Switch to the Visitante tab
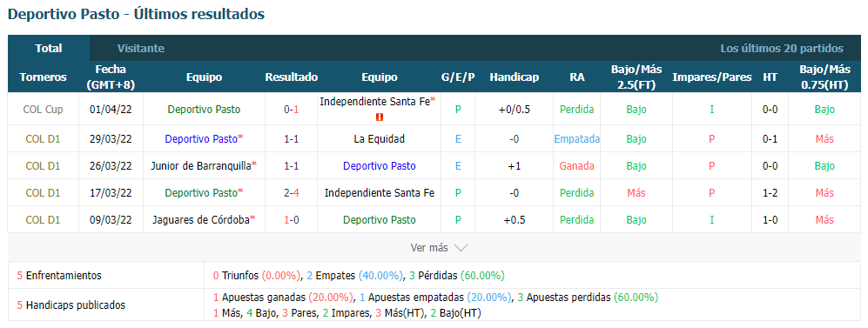This screenshot has height=328, width=868. (141, 48)
